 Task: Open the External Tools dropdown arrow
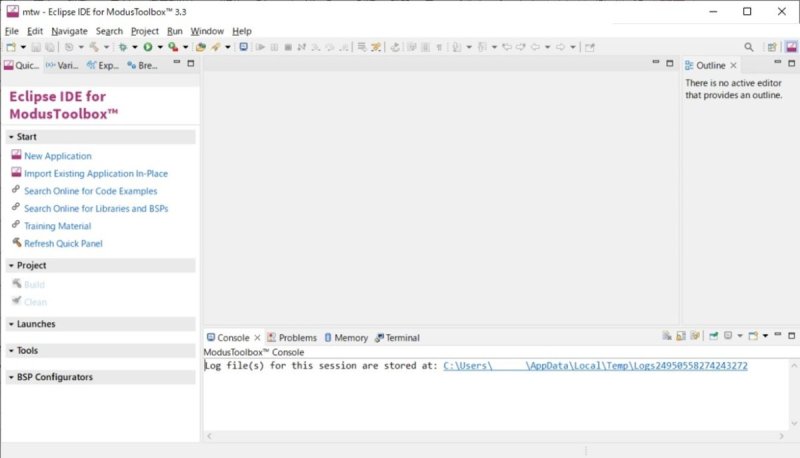(x=186, y=47)
